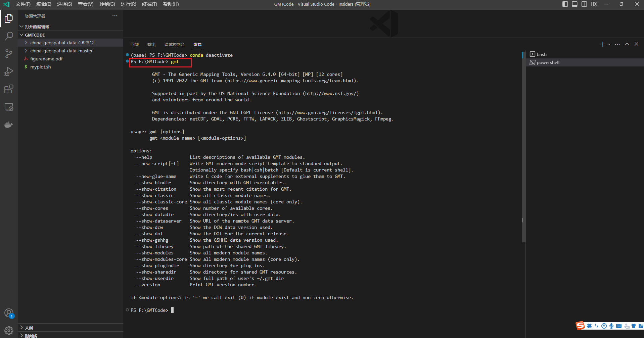Collapse the 打开的编辑器 section
The width and height of the screenshot is (644, 338).
pyautogui.click(x=71, y=27)
